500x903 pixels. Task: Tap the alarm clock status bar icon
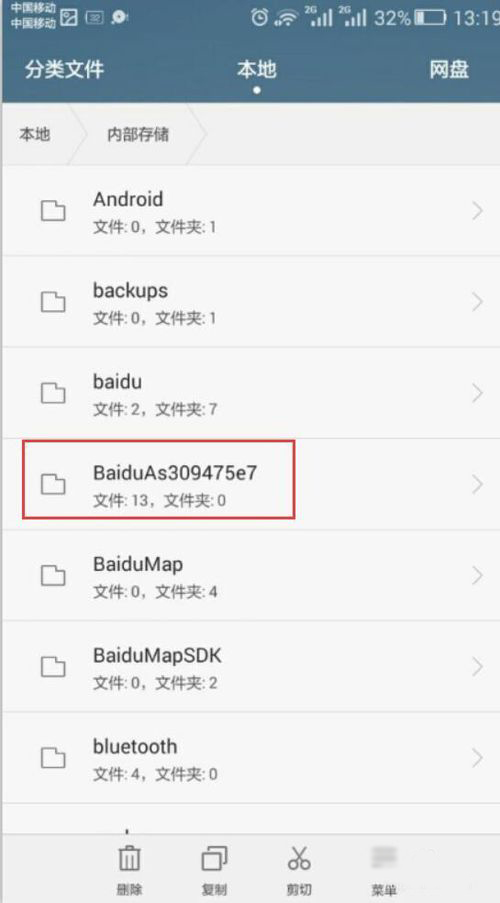click(x=260, y=18)
